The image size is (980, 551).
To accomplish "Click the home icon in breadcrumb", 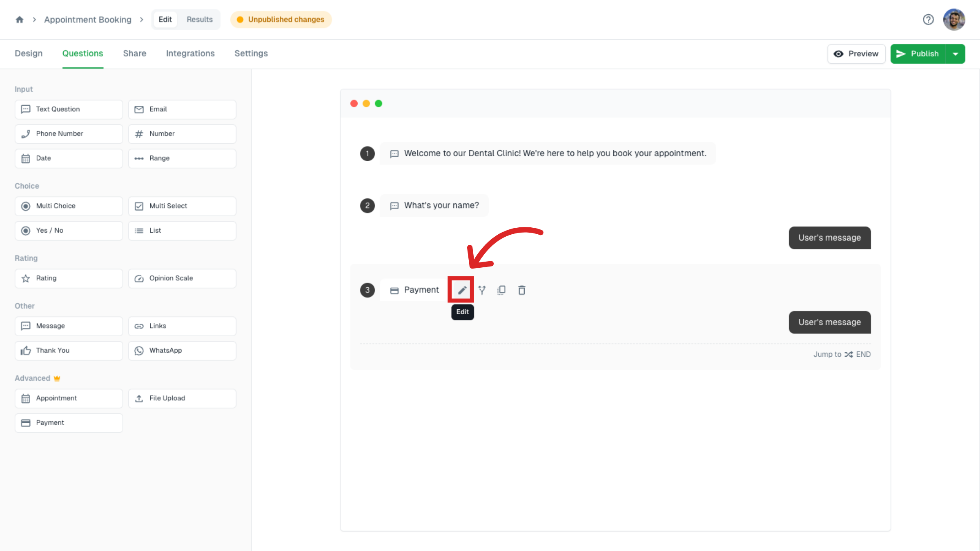I will tap(20, 20).
